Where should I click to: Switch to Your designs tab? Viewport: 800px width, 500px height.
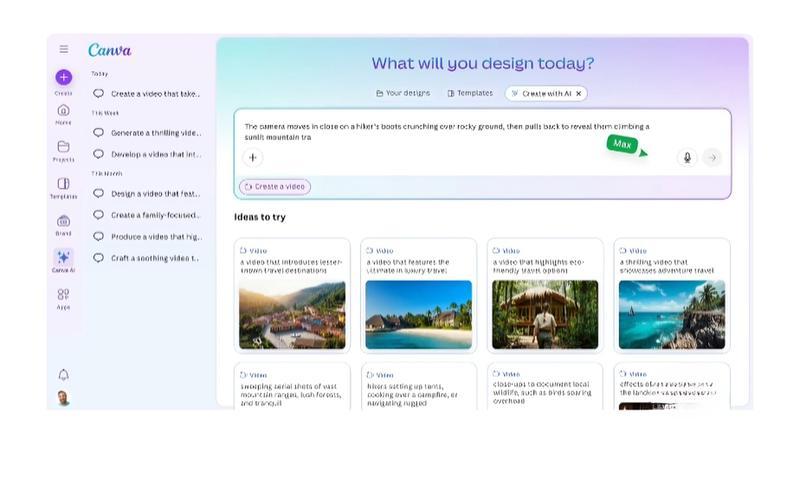tap(403, 93)
